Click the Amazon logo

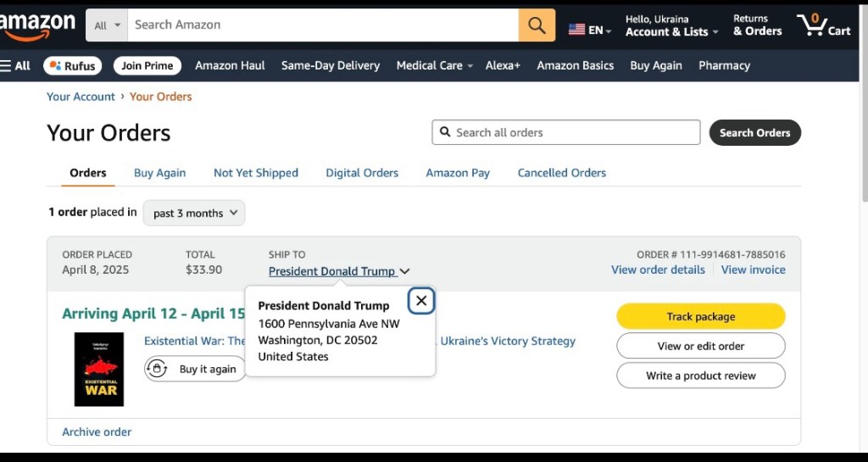38,25
